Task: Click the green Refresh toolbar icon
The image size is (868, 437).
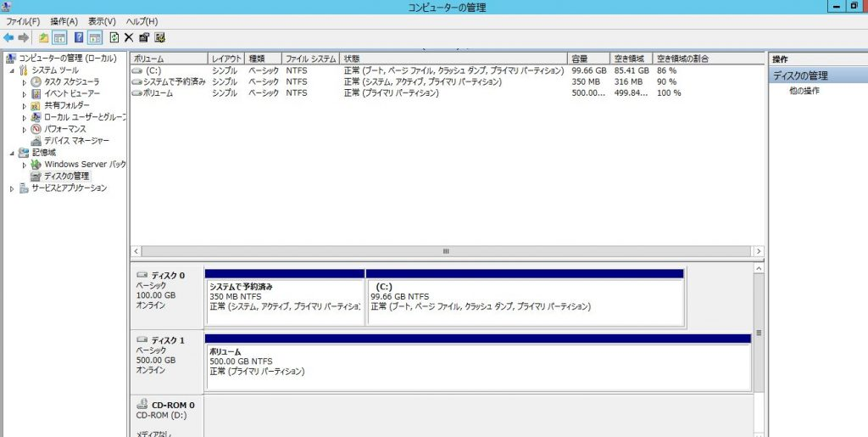Action: tap(114, 37)
